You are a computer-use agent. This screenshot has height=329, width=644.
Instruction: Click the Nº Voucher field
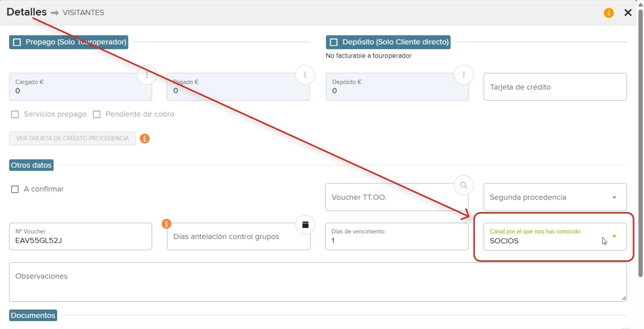tap(80, 237)
